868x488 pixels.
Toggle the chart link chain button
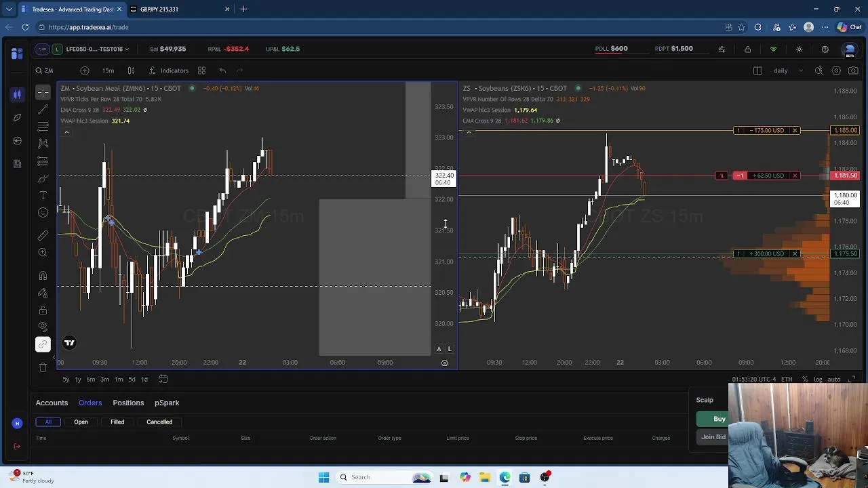(x=43, y=344)
